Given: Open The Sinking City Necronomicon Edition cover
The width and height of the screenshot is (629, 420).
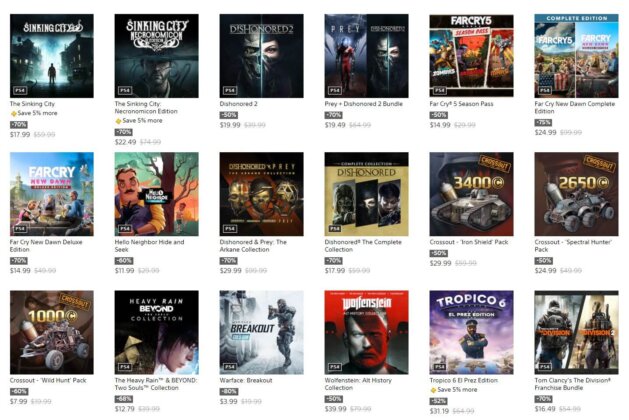Looking at the screenshot, I should [156, 56].
